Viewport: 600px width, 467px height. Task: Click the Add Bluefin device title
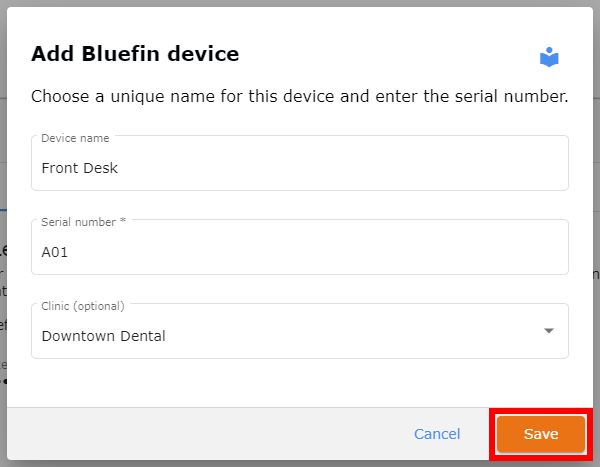[135, 53]
